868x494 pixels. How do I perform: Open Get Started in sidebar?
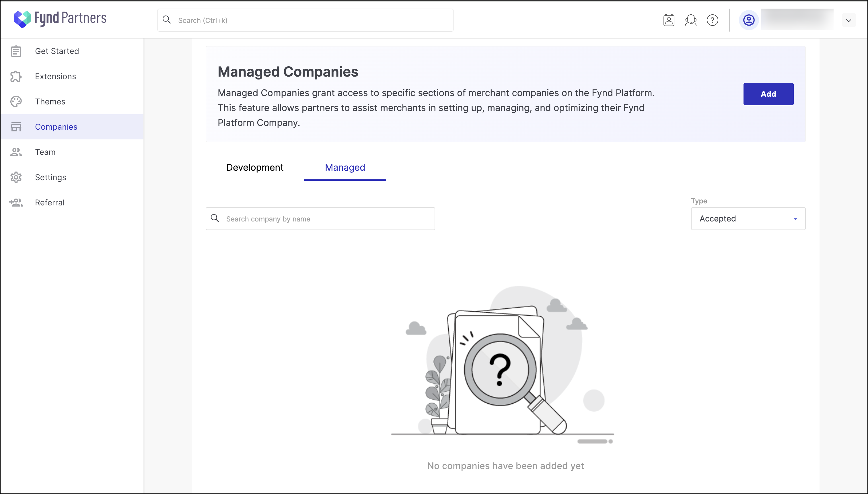click(72, 51)
